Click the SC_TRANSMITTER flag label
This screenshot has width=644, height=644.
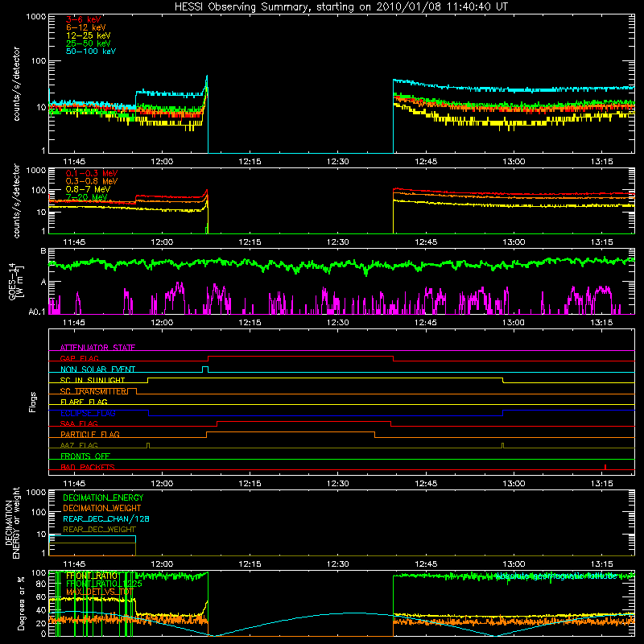(93, 391)
